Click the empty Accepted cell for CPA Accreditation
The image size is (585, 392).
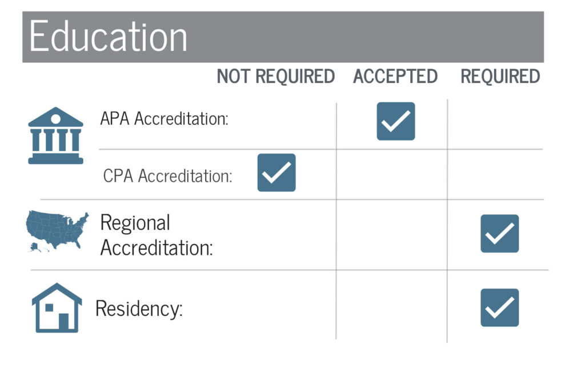[x=392, y=174]
